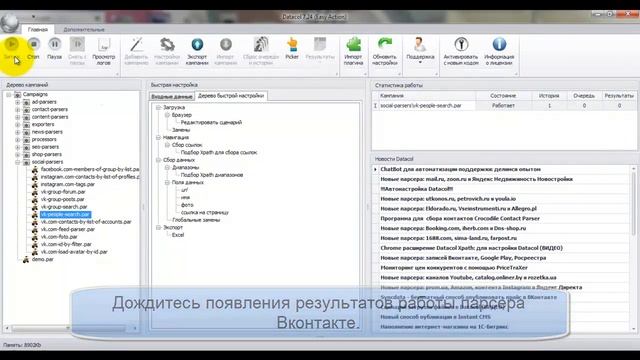
Task: Open the Datacol application orb menu
Action: [x=9, y=22]
